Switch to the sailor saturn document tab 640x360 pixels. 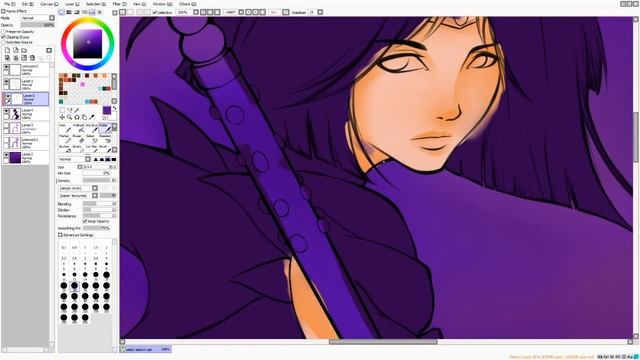click(146, 349)
